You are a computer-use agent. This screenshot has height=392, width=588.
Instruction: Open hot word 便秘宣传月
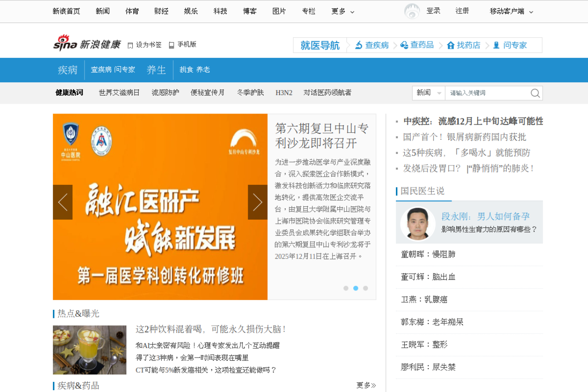coord(208,93)
